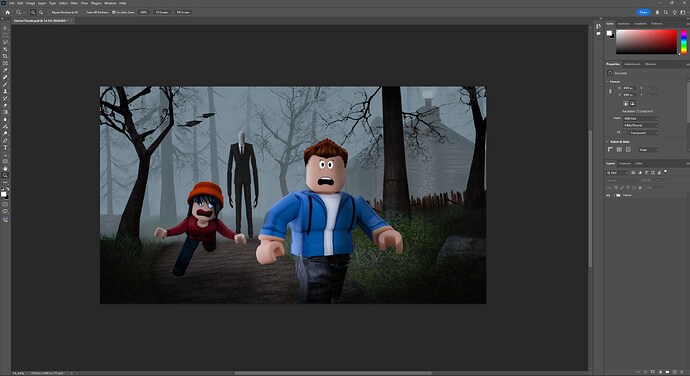Toggle Scrubby Zoom checkbox
690x376 pixels.
pos(114,12)
